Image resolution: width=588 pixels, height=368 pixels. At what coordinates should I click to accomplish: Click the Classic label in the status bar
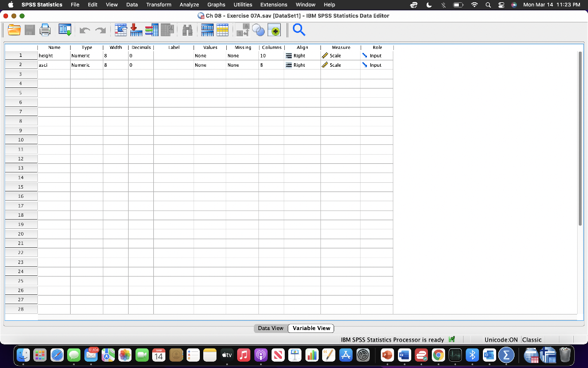(x=532, y=339)
